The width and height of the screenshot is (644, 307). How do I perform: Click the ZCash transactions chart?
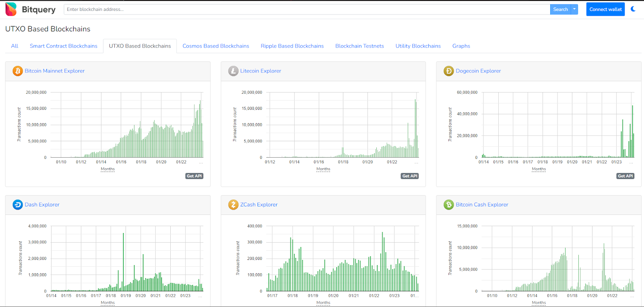[343, 258]
